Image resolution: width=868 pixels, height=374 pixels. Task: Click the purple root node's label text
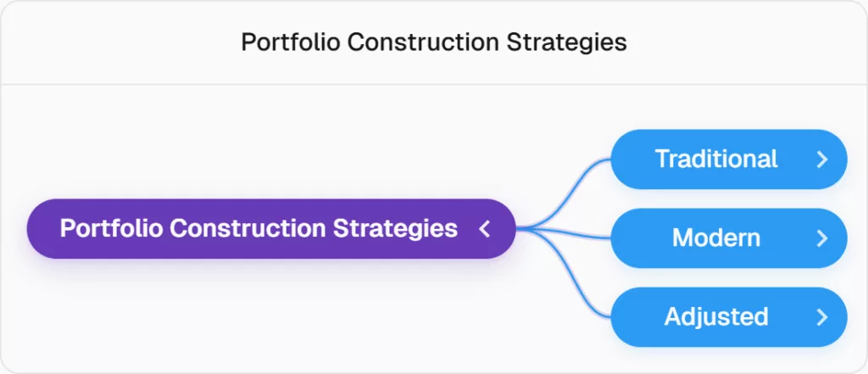pos(259,229)
